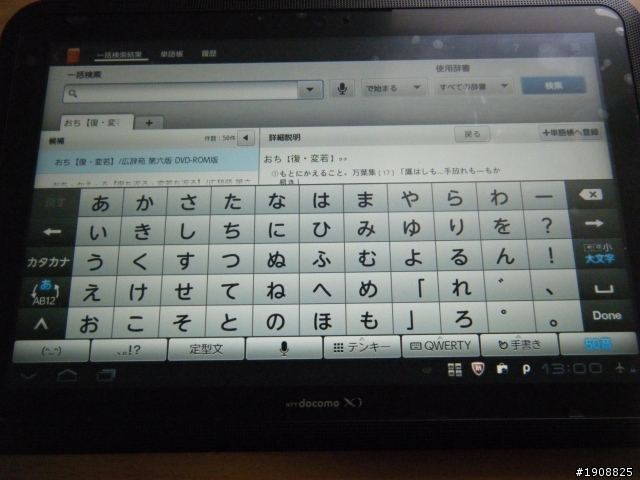Open the grid apps notification icon

(x=454, y=369)
